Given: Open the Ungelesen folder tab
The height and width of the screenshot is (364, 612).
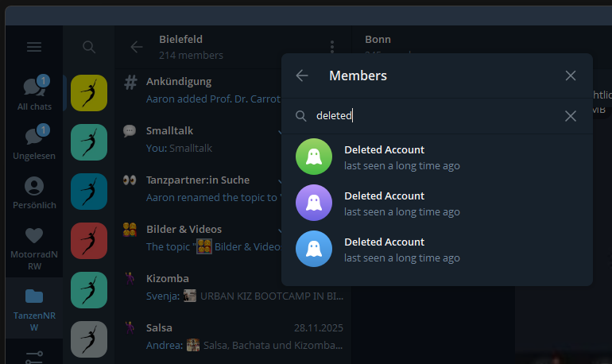Looking at the screenshot, I should (x=34, y=142).
